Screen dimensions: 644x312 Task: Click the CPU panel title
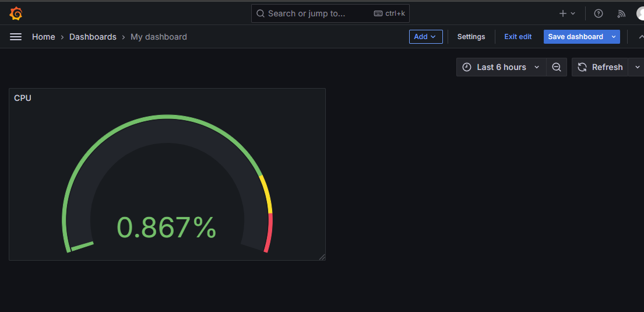coord(23,98)
